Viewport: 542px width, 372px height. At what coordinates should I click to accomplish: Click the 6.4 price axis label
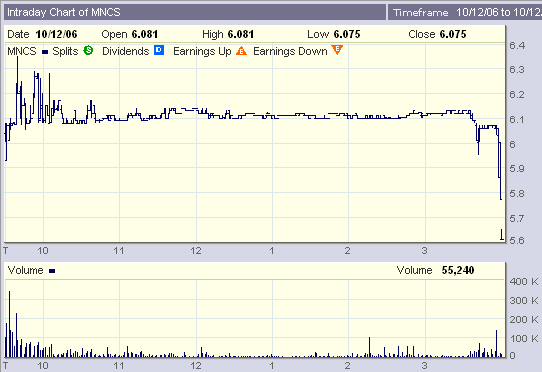click(x=517, y=45)
